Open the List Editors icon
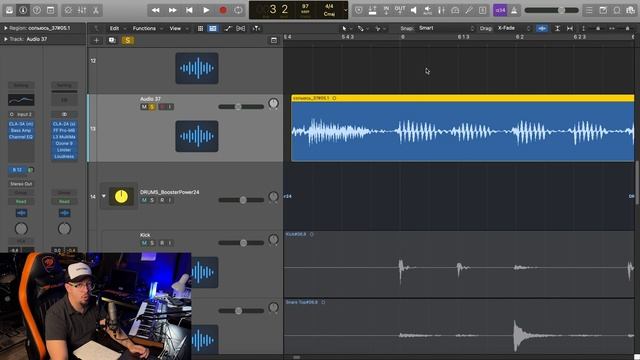Image resolution: width=640 pixels, height=360 pixels. tap(589, 10)
